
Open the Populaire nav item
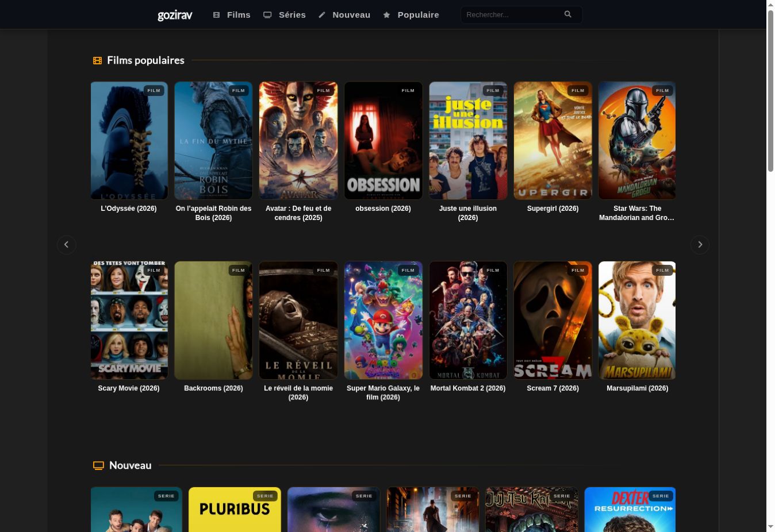pos(411,15)
